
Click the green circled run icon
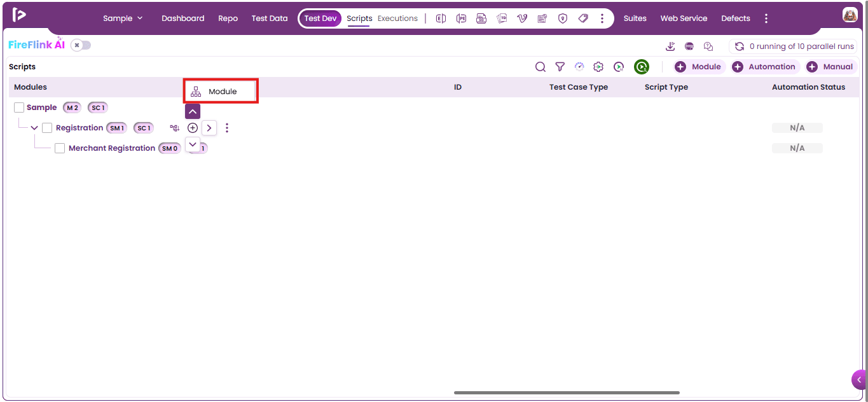pyautogui.click(x=642, y=67)
